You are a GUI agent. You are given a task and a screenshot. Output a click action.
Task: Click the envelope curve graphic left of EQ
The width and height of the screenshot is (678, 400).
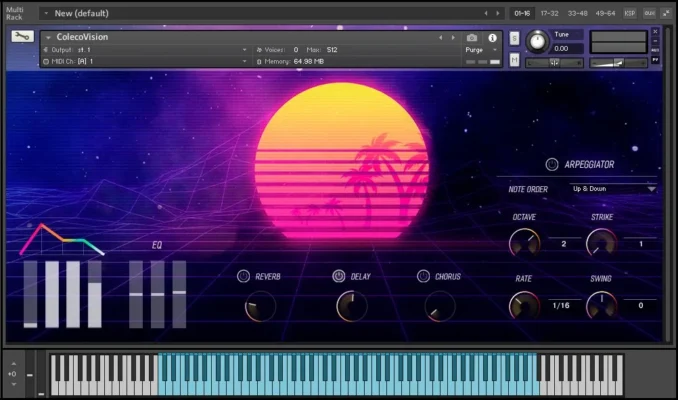[62, 239]
